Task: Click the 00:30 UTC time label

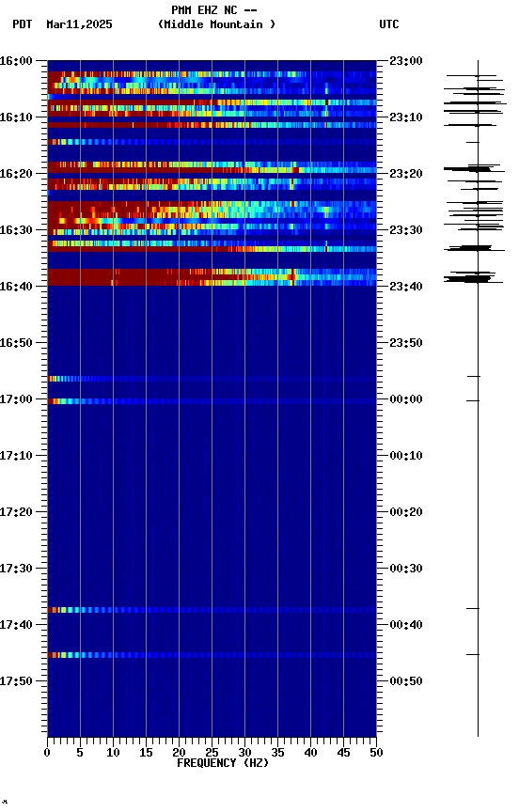Action: [x=406, y=569]
